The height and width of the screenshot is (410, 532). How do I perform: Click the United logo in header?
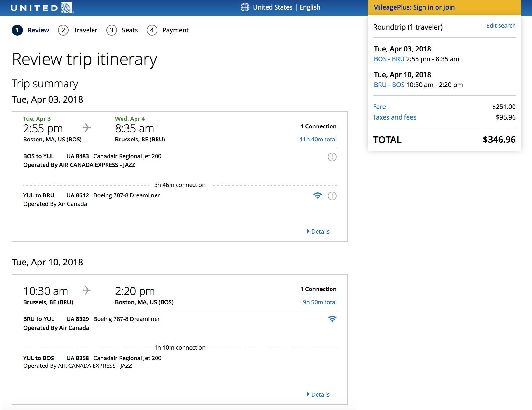(x=42, y=8)
